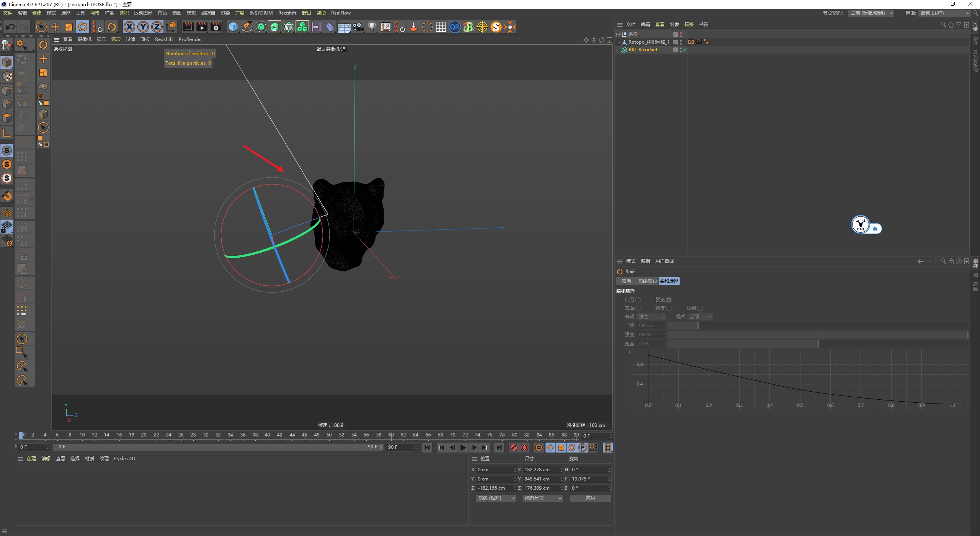Switch to the 对象轴心 tab
The height and width of the screenshot is (536, 980).
[x=647, y=281]
